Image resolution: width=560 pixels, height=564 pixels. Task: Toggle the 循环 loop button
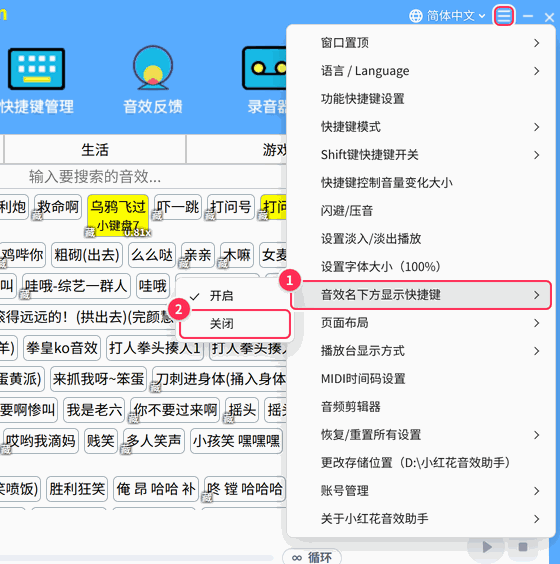311,557
